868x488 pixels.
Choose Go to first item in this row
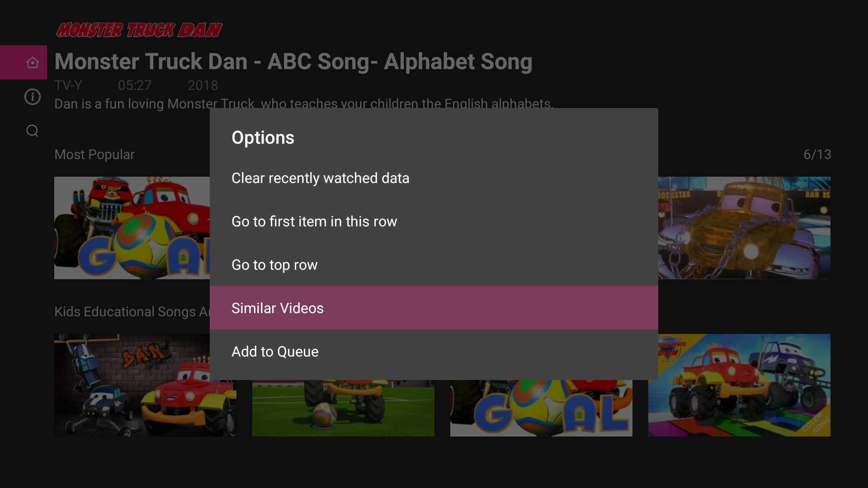click(x=314, y=221)
